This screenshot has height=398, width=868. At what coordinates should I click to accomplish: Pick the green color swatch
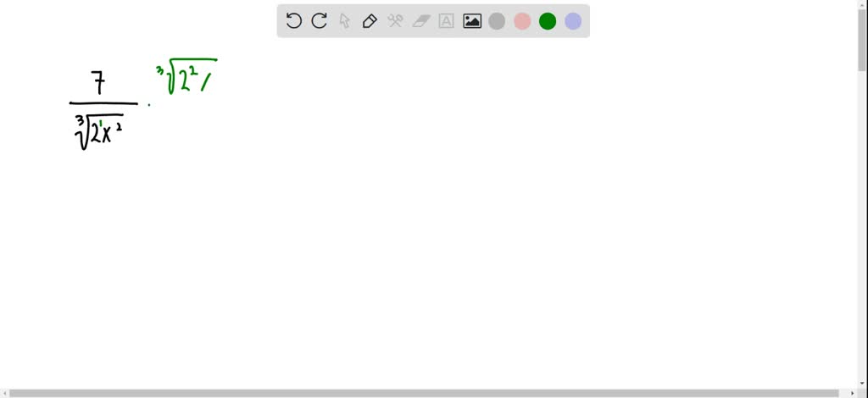pos(548,21)
